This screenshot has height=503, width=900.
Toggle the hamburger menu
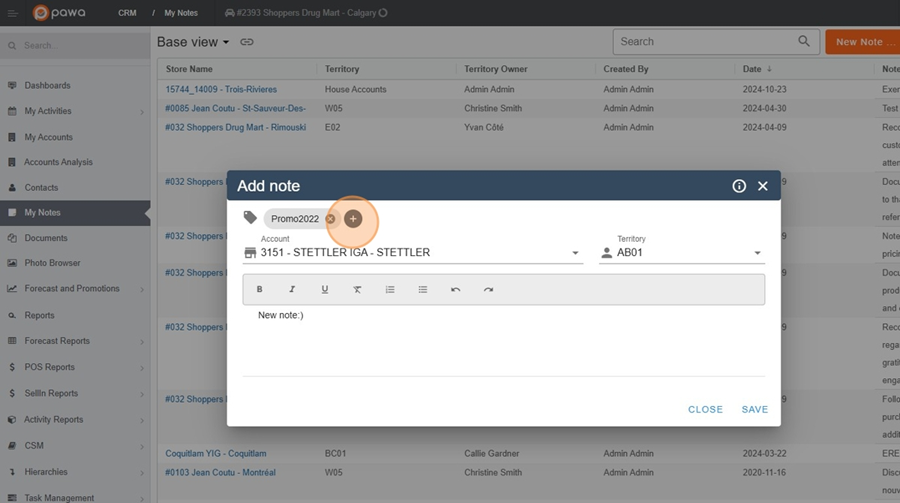pyautogui.click(x=13, y=13)
